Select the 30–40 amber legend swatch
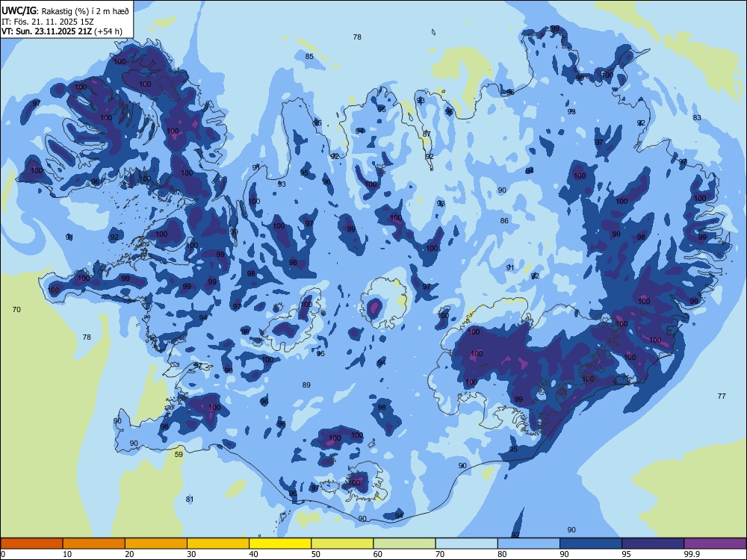The height and width of the screenshot is (560, 747). click(x=218, y=544)
